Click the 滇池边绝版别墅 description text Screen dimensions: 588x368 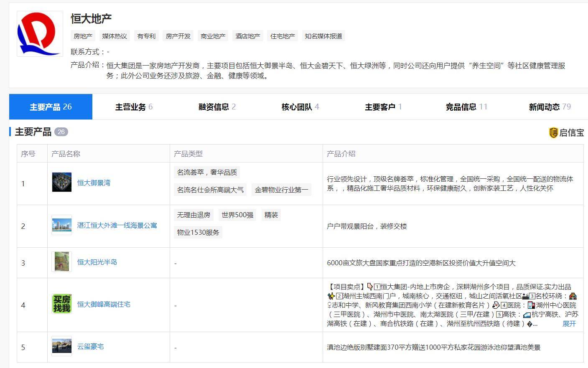434,347
